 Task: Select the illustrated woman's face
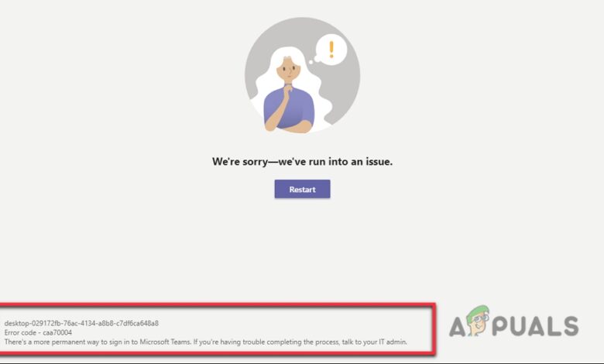[x=288, y=70]
